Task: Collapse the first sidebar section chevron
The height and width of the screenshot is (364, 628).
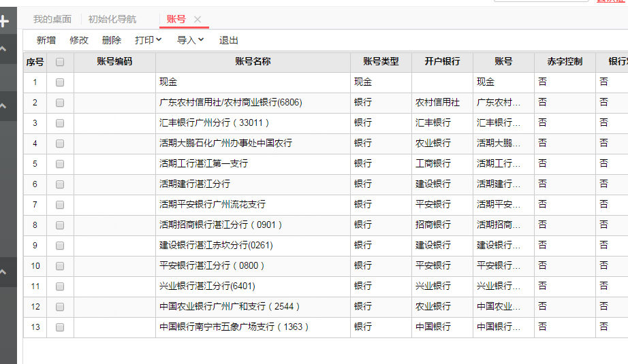Action: pyautogui.click(x=3, y=49)
